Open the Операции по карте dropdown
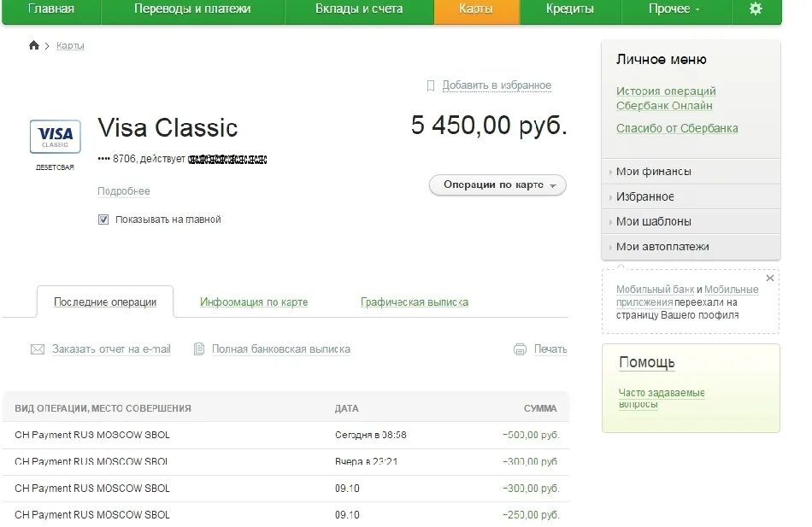812x527 pixels. [x=497, y=184]
